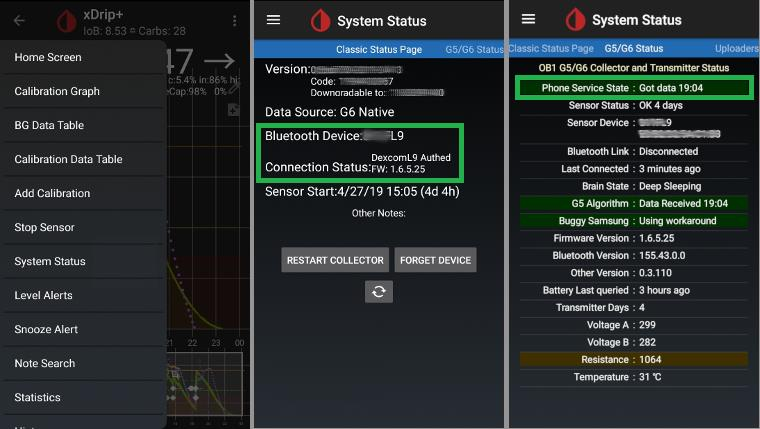Open hamburger menu in right System Status screen
Viewport: 760px width, 429px height.
click(x=528, y=19)
